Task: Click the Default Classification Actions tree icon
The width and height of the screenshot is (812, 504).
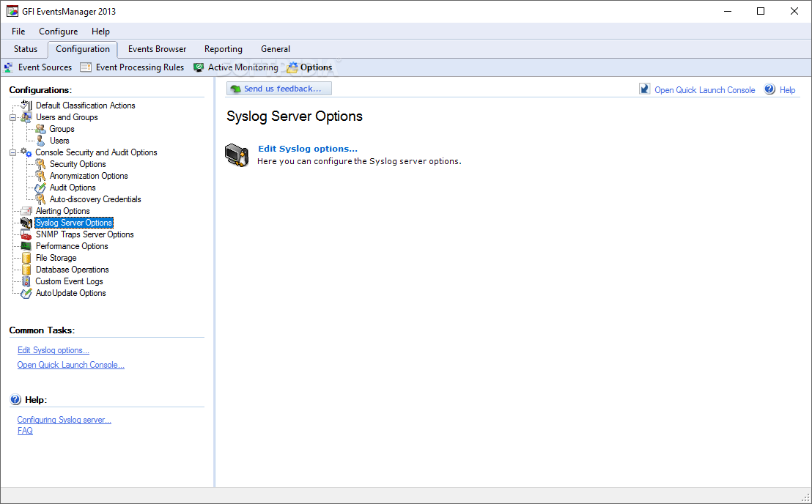Action: click(26, 105)
